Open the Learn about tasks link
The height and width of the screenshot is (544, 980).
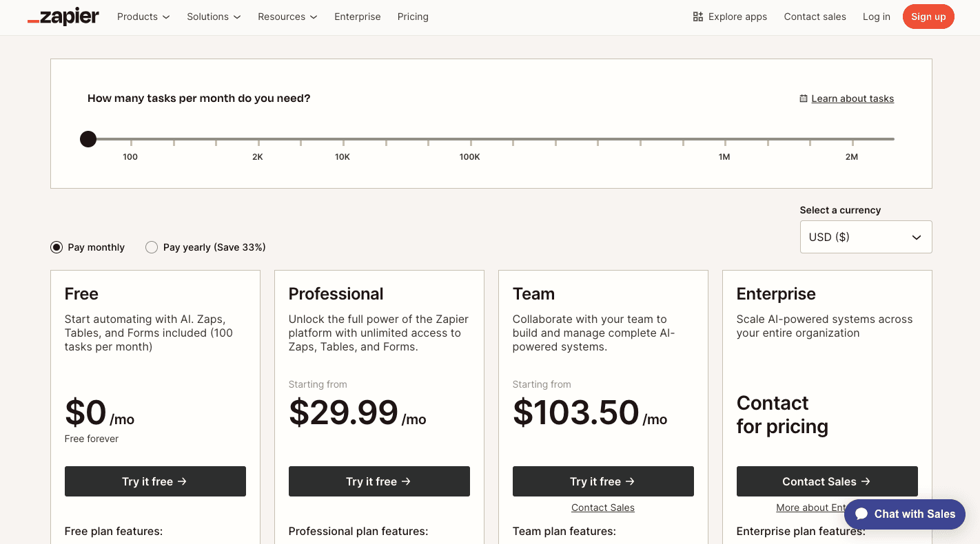point(853,98)
